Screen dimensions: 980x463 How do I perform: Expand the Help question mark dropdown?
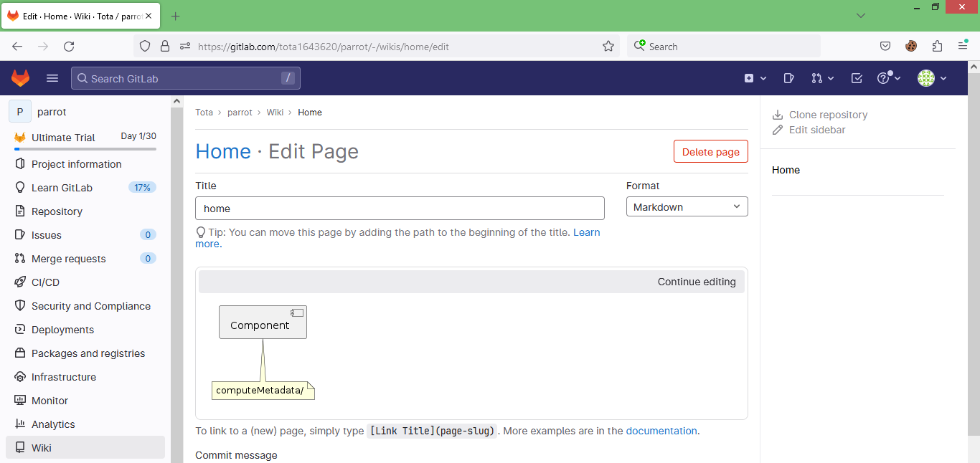tap(889, 78)
